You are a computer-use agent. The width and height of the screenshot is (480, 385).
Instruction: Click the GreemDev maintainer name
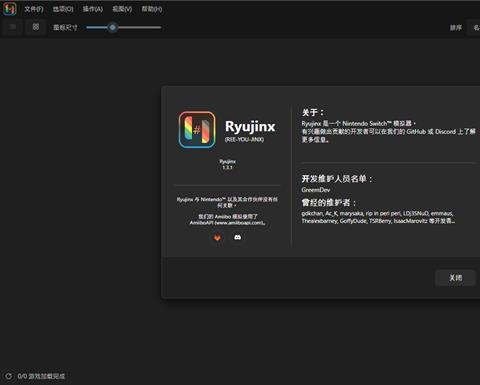coord(316,190)
